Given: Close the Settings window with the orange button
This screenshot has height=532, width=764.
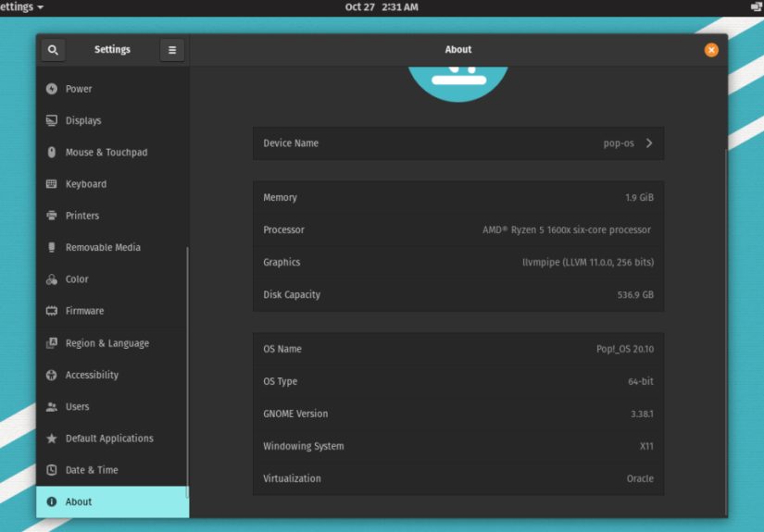Looking at the screenshot, I should click(x=711, y=50).
